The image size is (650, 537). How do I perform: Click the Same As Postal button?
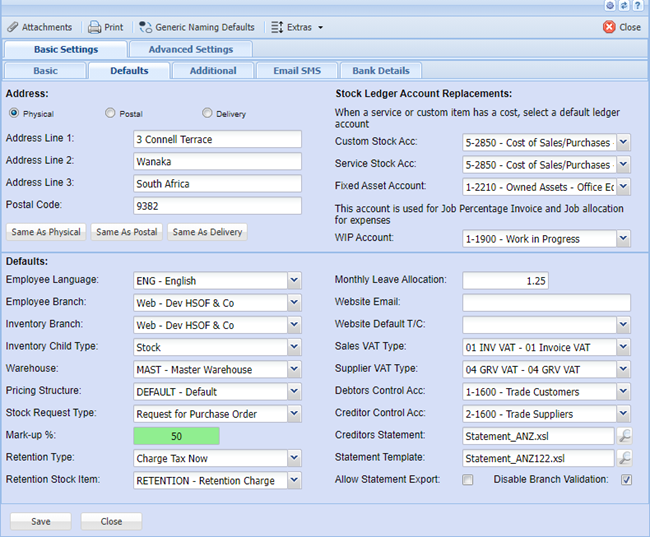pyautogui.click(x=126, y=232)
